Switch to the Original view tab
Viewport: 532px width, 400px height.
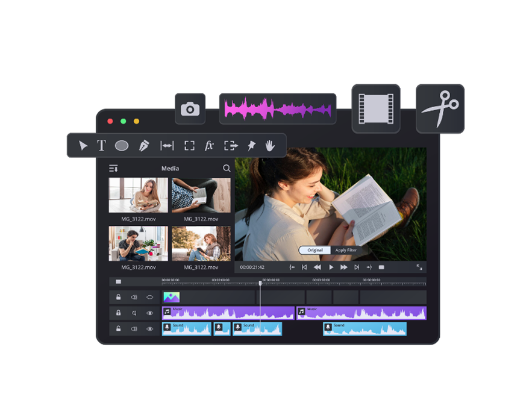pos(315,250)
